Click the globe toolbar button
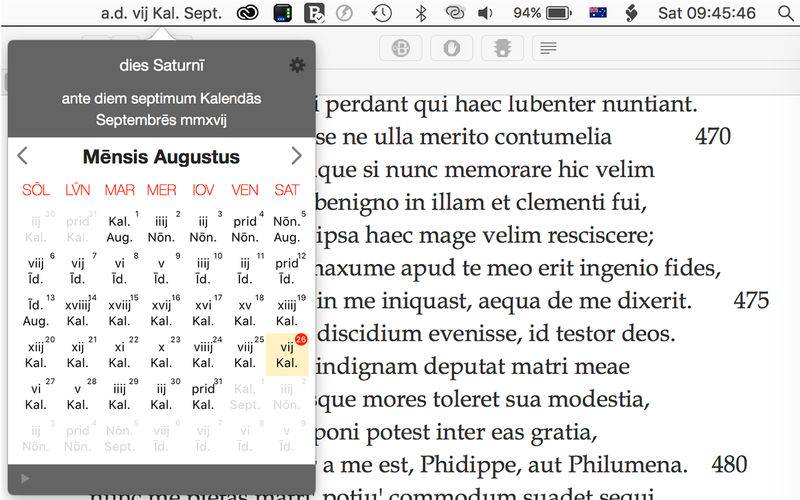The width and height of the screenshot is (800, 500). tap(401, 48)
